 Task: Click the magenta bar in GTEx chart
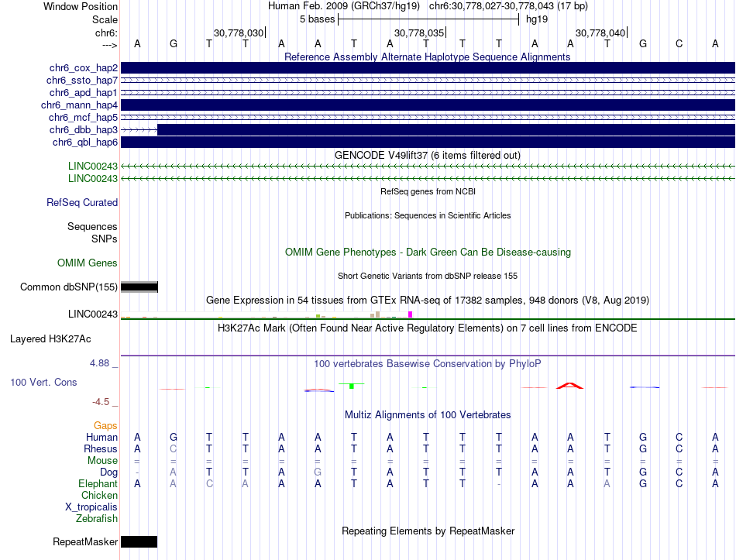(x=411, y=314)
